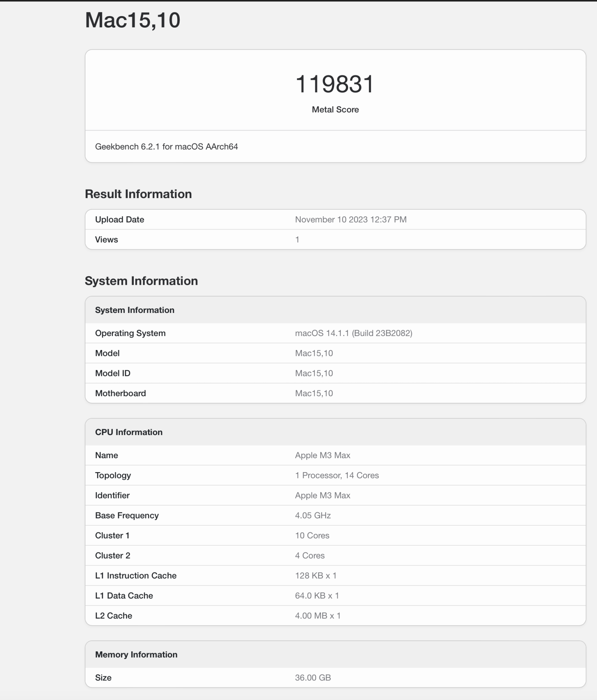The height and width of the screenshot is (700, 597).
Task: Select the macOS 14.1.1 (Build 23B2082) value
Action: 354,333
